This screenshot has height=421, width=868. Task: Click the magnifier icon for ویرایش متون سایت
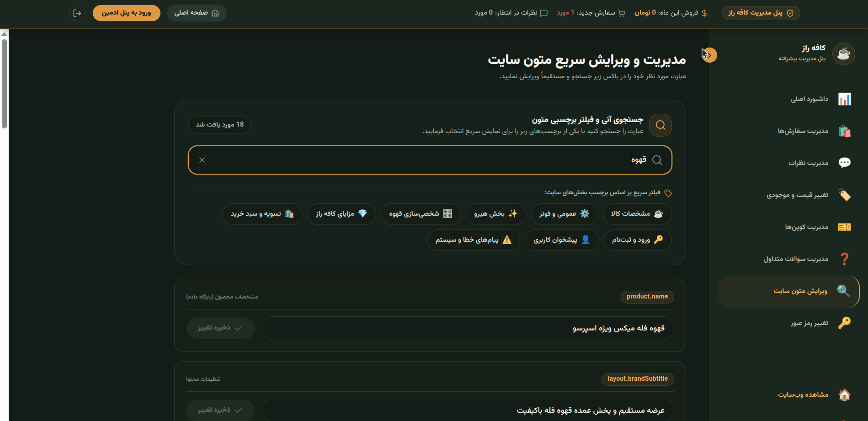click(843, 291)
